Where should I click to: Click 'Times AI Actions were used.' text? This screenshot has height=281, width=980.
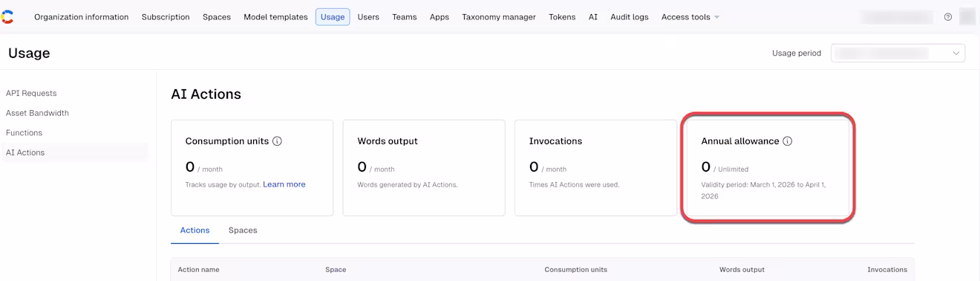click(x=574, y=184)
